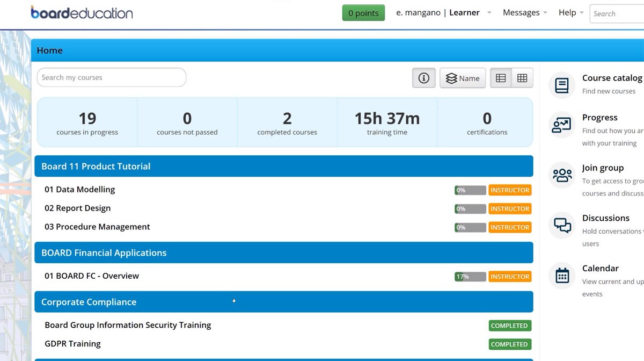644x361 pixels.
Task: Open the Name sort dropdown
Action: click(x=463, y=78)
